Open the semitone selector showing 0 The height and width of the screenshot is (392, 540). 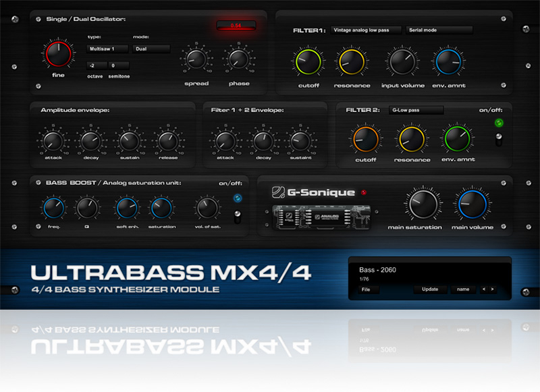click(x=119, y=65)
